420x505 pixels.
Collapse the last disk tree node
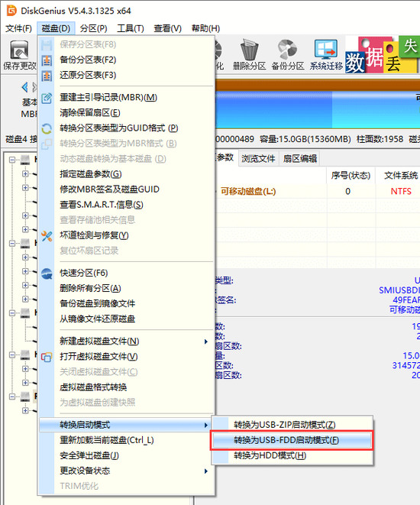[12, 397]
